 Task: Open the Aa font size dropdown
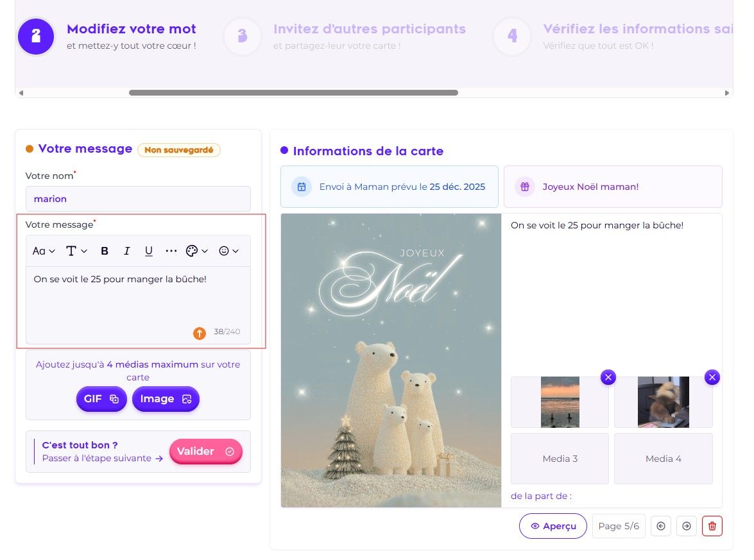coord(43,251)
